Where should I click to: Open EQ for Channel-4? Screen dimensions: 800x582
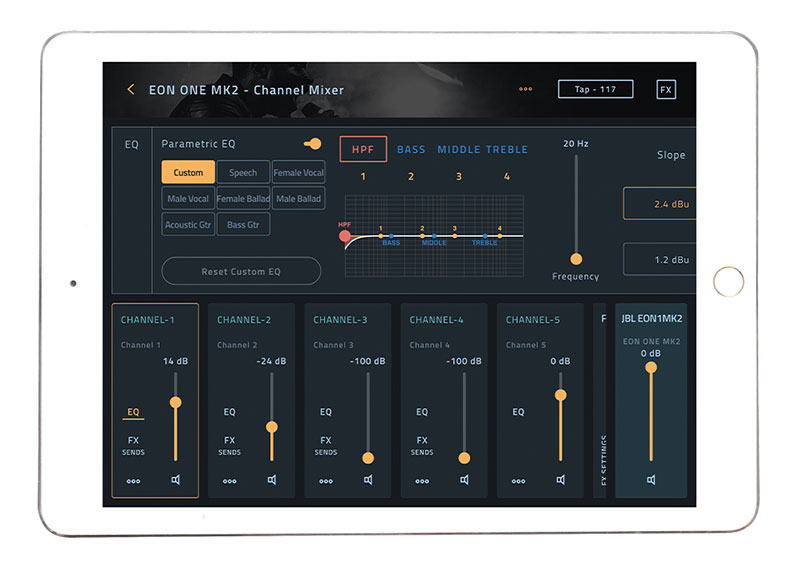coord(422,412)
